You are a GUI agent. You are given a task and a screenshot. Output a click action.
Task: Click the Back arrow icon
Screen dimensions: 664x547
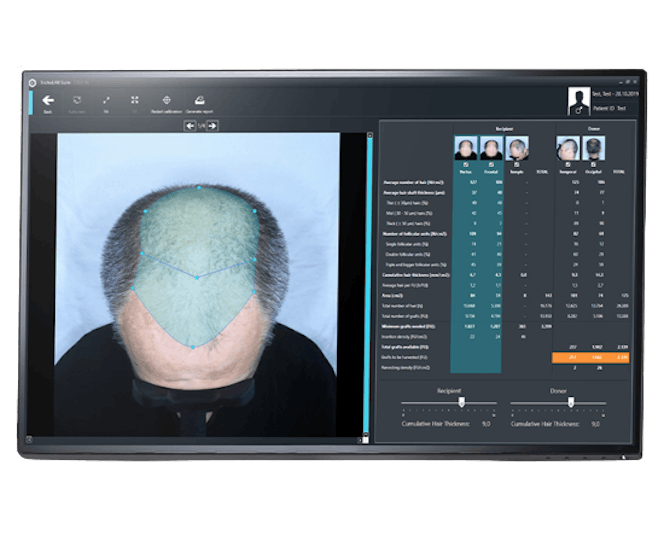48,101
